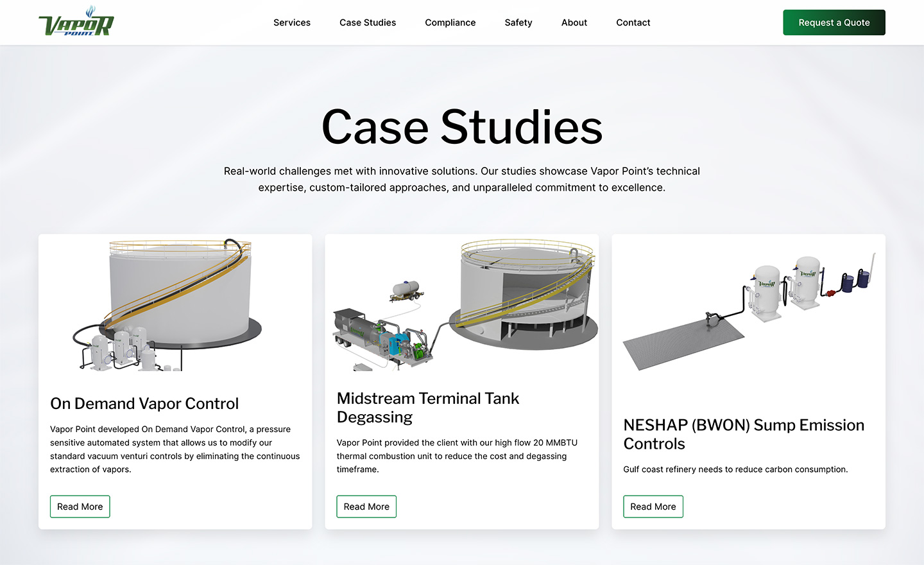Click the green POINT text under the logo
Viewport: 924px width, 565px height.
pos(79,33)
